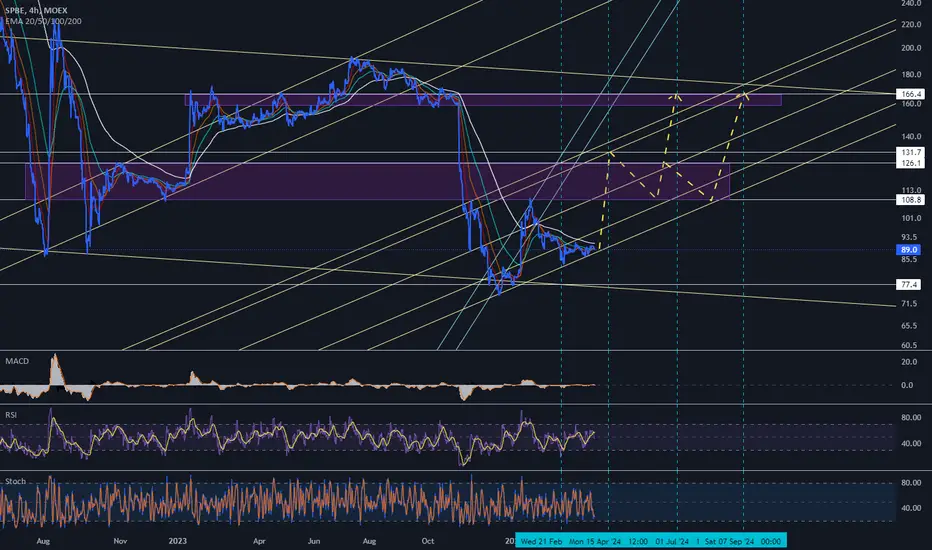
Task: Click the 180.0 price axis value
Action: pyautogui.click(x=911, y=74)
